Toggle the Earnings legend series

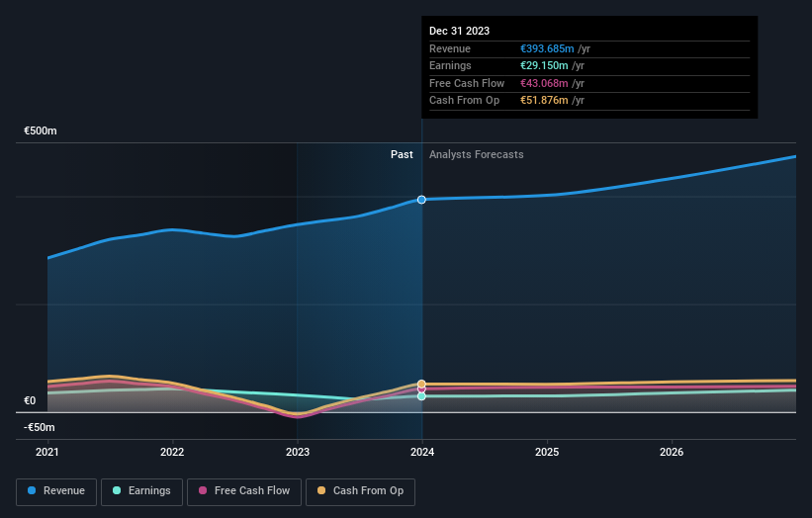[141, 491]
